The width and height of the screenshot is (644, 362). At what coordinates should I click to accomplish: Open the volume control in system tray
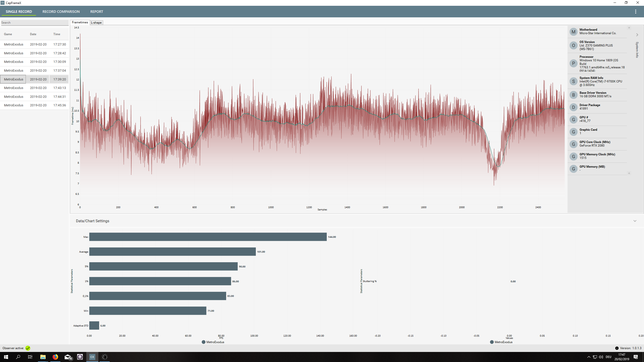(x=601, y=357)
